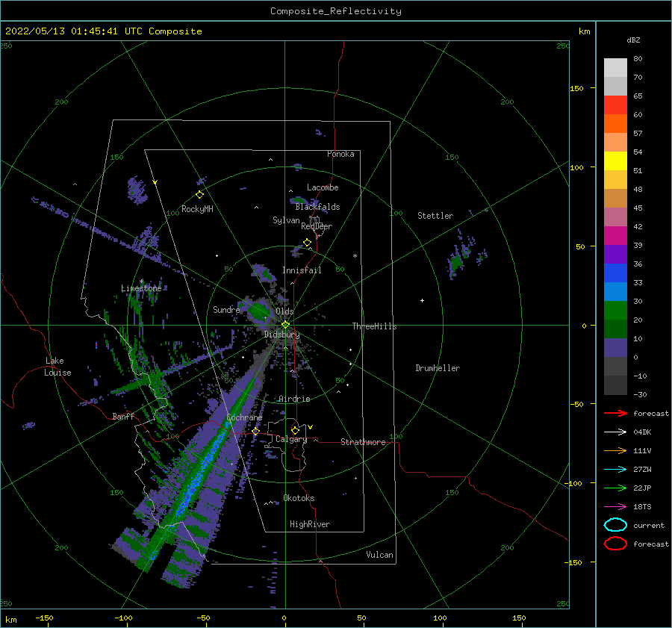Click the 57 value on dBZ scale
The width and height of the screenshot is (672, 628).
(638, 134)
